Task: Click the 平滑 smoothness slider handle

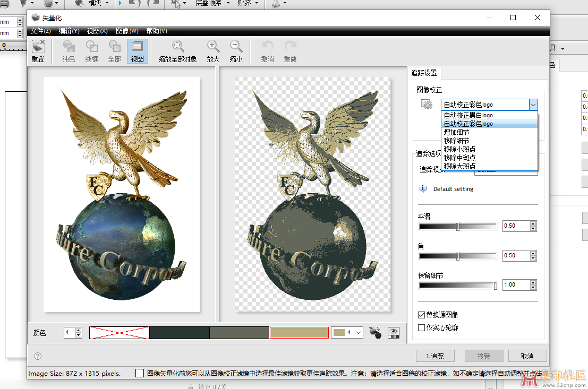Action: [x=457, y=227]
